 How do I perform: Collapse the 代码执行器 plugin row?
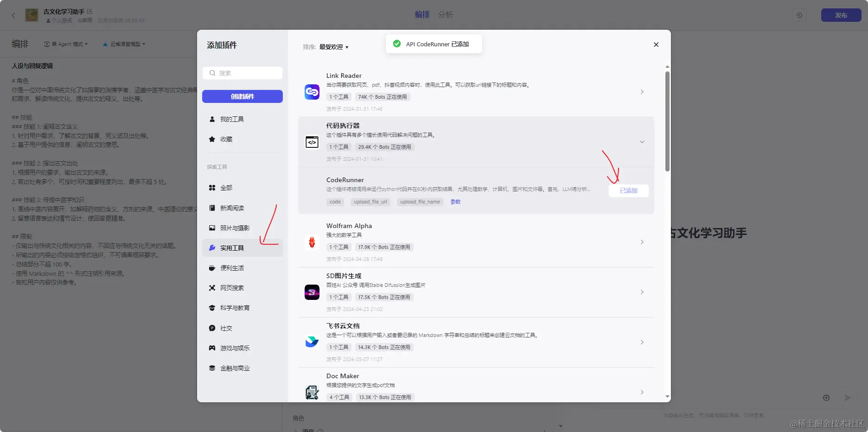642,142
